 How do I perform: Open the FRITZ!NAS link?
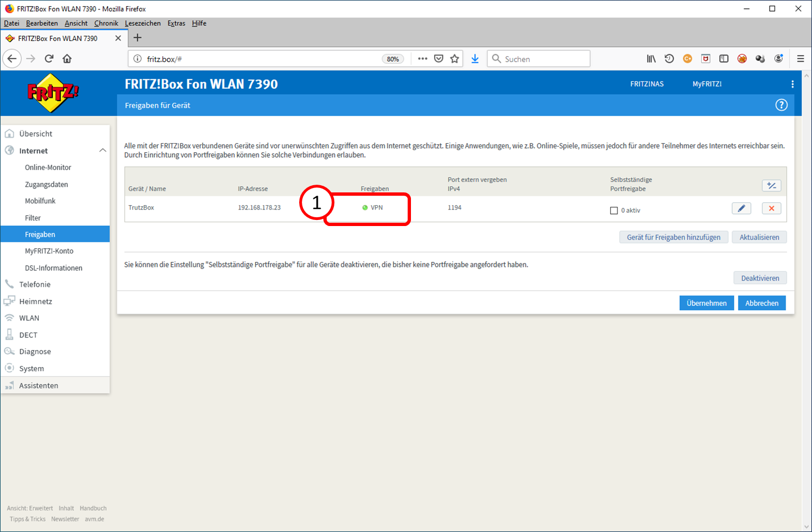(x=647, y=84)
